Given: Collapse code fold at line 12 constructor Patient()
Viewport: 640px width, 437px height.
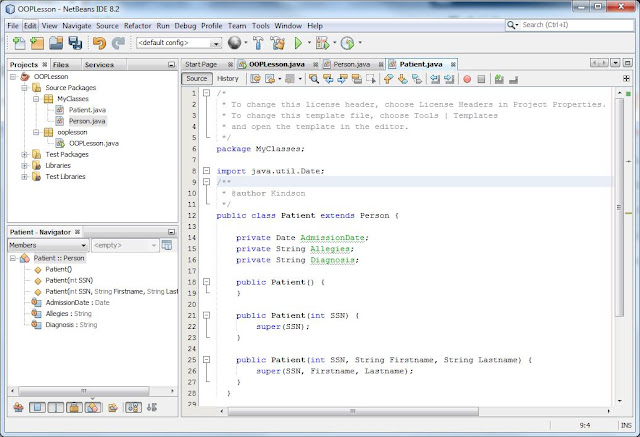Looking at the screenshot, I should [207, 282].
